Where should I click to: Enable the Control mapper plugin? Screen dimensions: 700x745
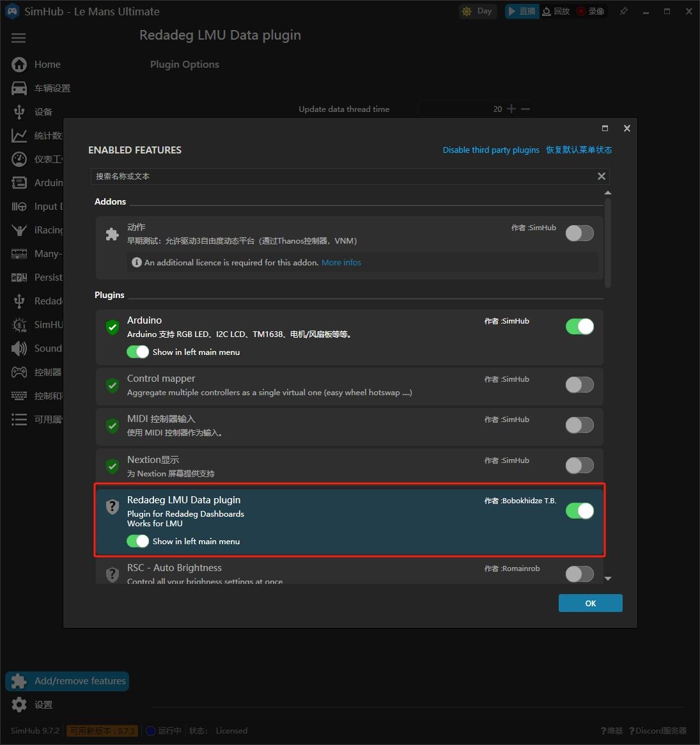pyautogui.click(x=579, y=385)
